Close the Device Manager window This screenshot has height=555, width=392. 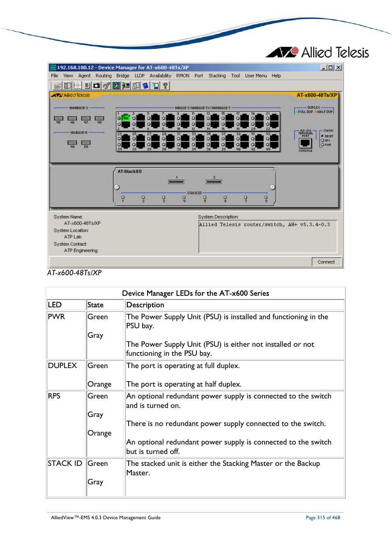tap(339, 67)
